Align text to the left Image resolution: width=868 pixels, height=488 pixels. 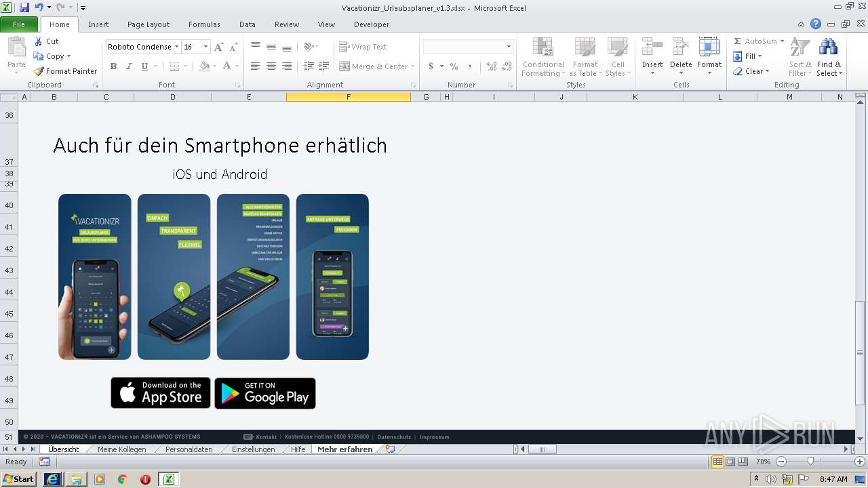pyautogui.click(x=256, y=66)
